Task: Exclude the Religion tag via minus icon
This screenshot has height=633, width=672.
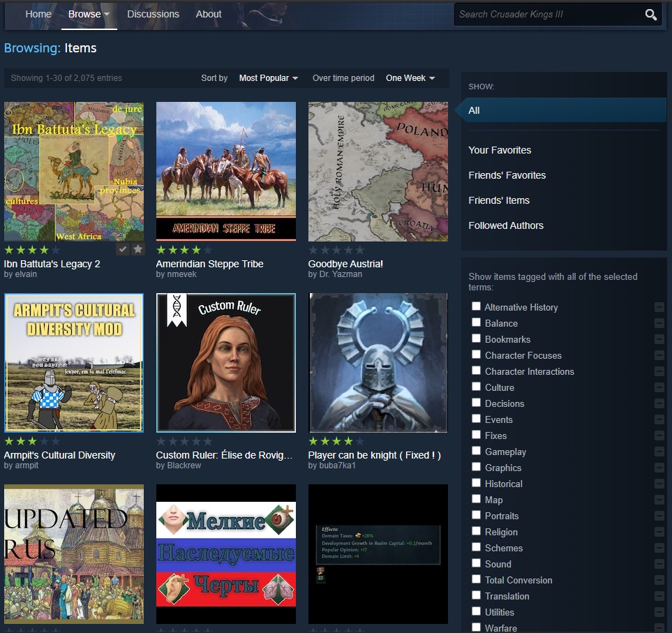Action: coord(659,532)
